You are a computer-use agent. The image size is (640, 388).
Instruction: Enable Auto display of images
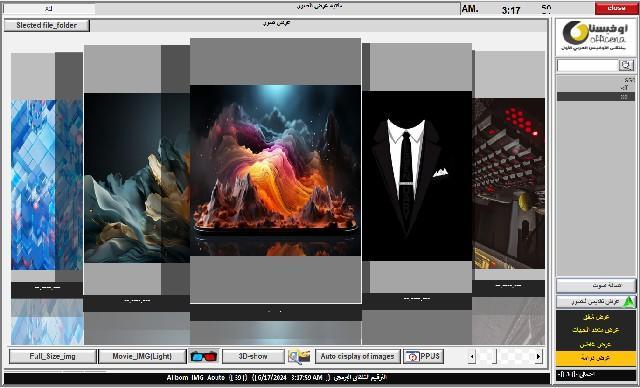coord(358,356)
